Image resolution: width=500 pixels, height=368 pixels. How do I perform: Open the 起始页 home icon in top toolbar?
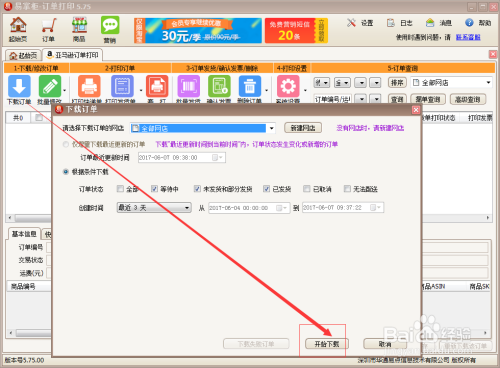[x=18, y=29]
